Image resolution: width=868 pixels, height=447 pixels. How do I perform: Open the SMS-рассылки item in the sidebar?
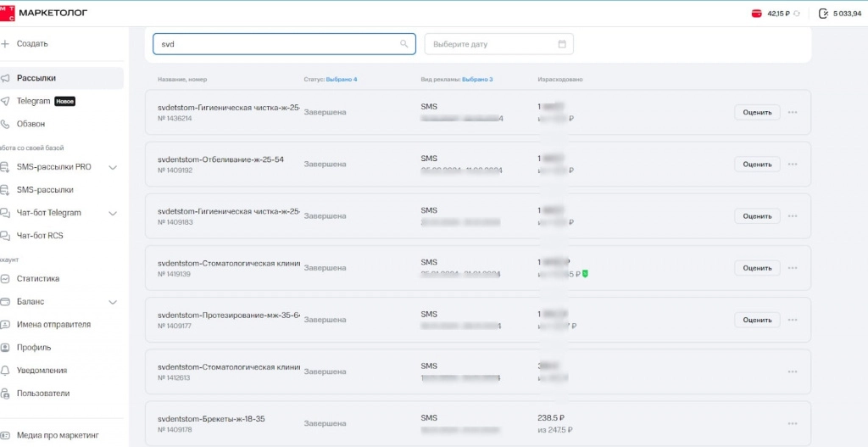point(45,190)
